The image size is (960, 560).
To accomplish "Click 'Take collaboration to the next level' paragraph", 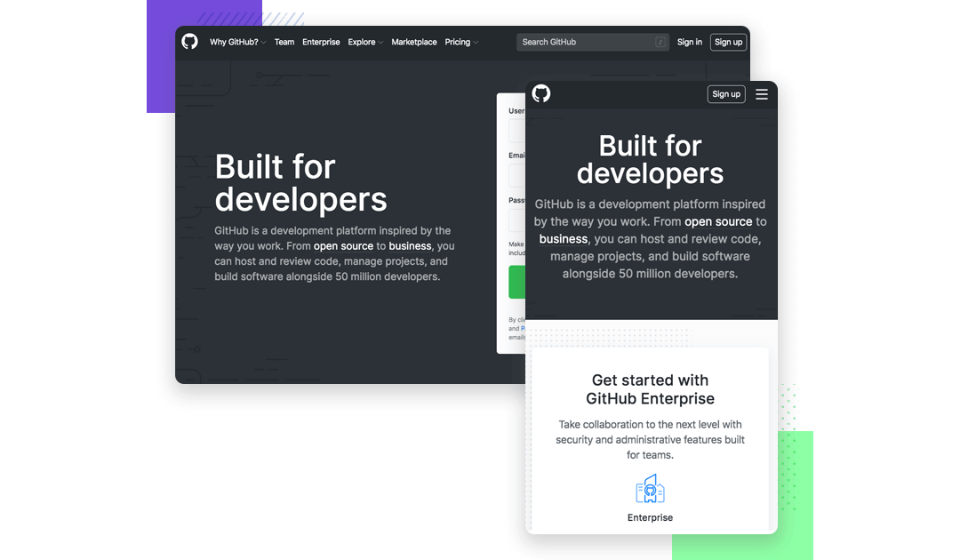I will 650,439.
